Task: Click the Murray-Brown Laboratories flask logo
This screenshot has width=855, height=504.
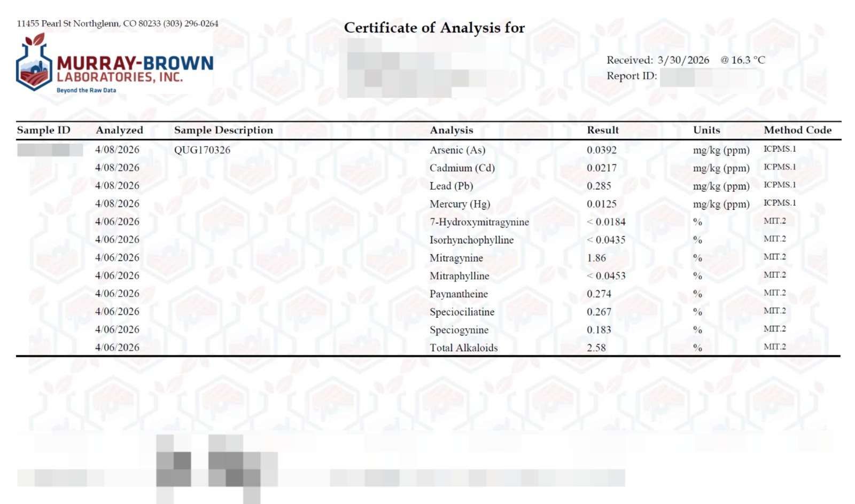Action: pos(34,63)
